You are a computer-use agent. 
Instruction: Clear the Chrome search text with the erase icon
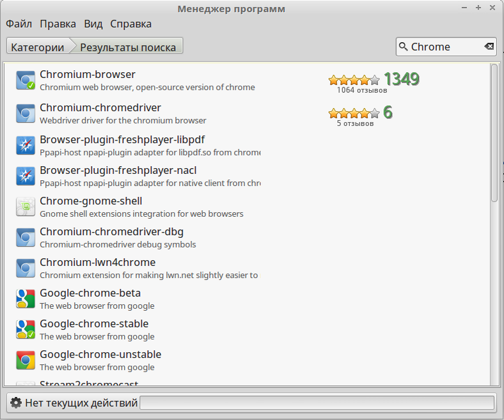pos(489,47)
